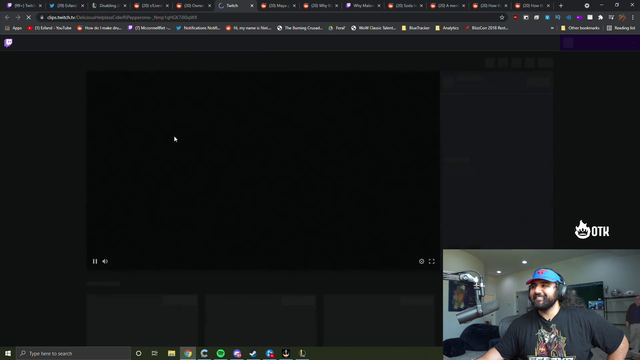
Task: Open the Esfand - YouTube bookmark
Action: [x=49, y=28]
